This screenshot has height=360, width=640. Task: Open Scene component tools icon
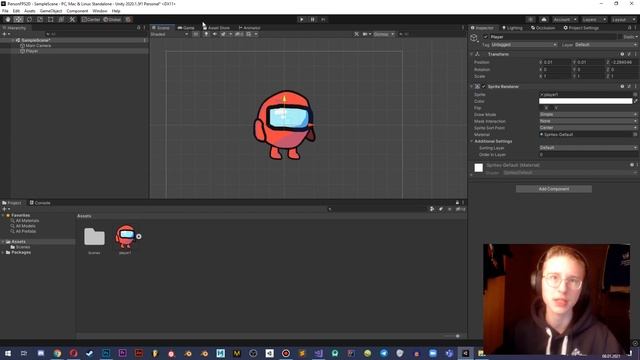click(x=356, y=34)
